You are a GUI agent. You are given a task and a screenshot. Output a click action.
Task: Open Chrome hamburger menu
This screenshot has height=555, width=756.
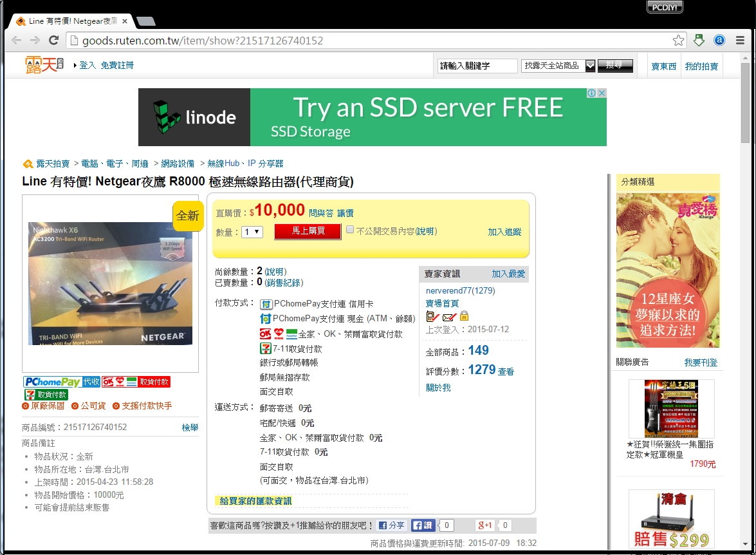(740, 41)
